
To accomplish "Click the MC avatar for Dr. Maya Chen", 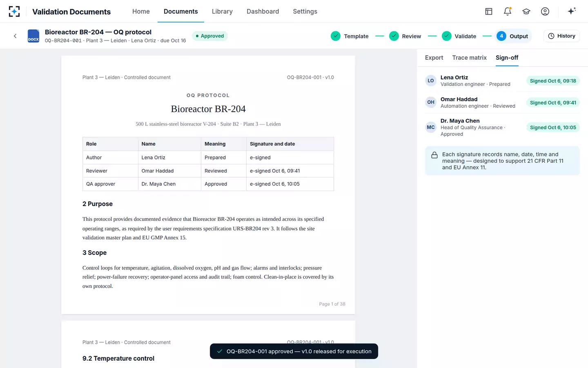I will pos(431,127).
